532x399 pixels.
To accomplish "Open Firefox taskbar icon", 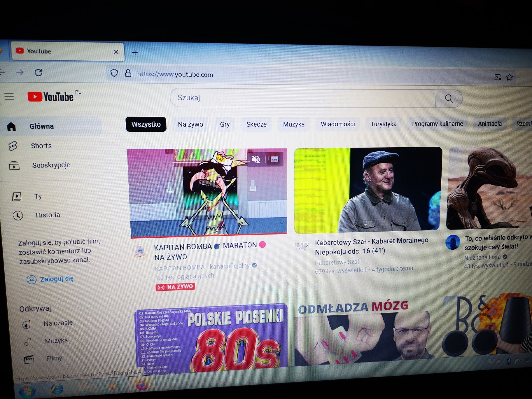I will (x=141, y=384).
